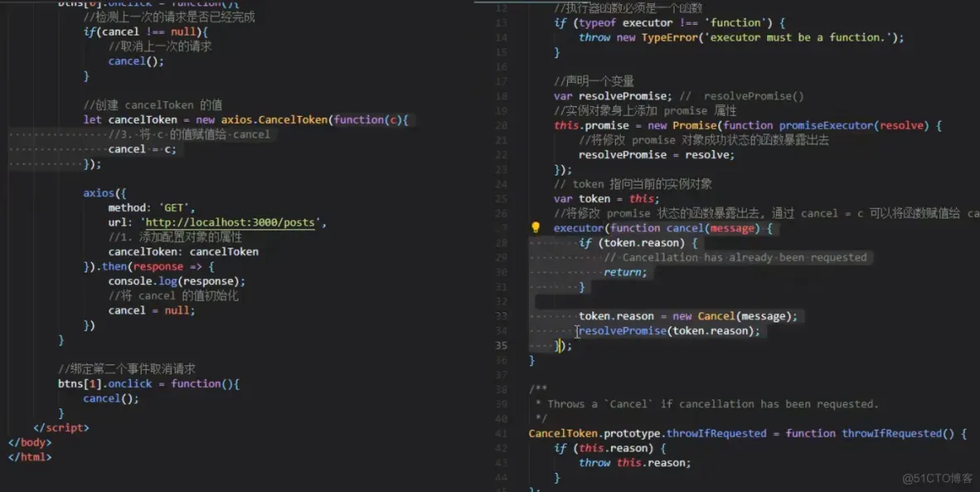This screenshot has height=492, width=980.
Task: Click the 'resolvePromise = resolve;' line
Action: tap(657, 155)
